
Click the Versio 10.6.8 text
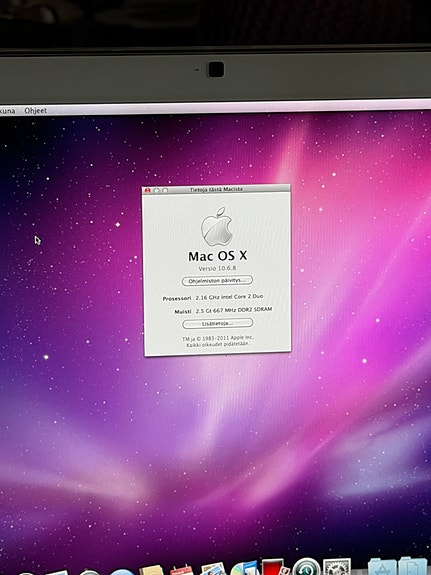(218, 268)
